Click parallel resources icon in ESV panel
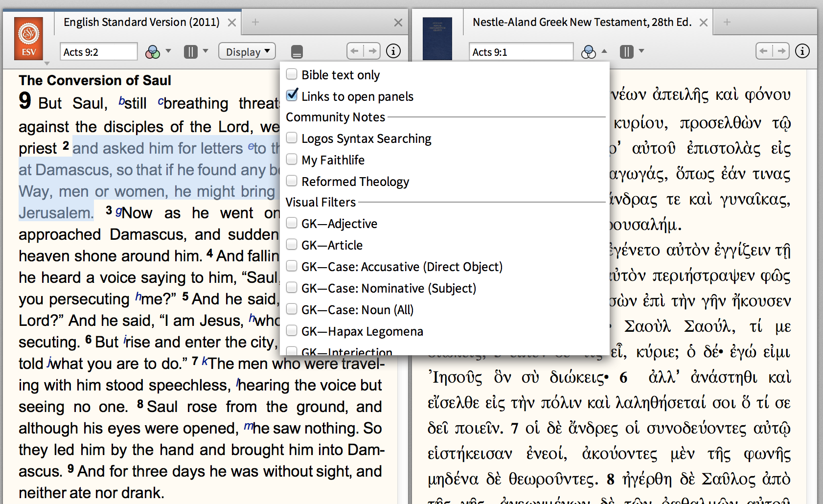Image resolution: width=823 pixels, height=504 pixels. [x=190, y=51]
